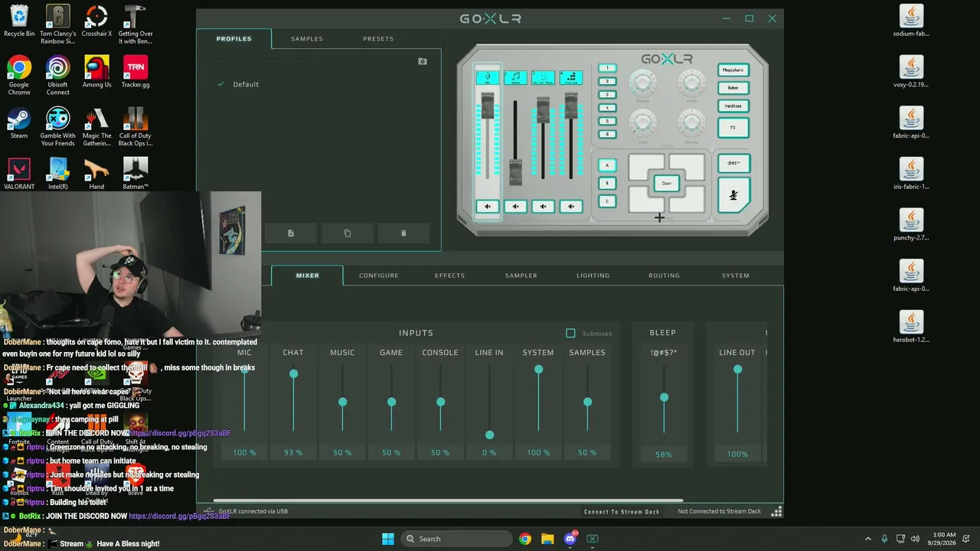Viewport: 980px width, 551px height.
Task: Toggle the Robot effect button
Action: tap(733, 88)
